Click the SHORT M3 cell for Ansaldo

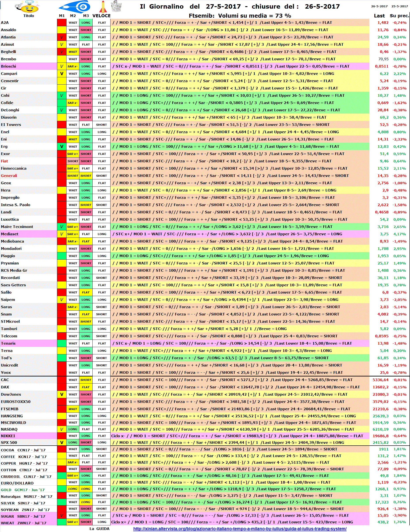86,30
